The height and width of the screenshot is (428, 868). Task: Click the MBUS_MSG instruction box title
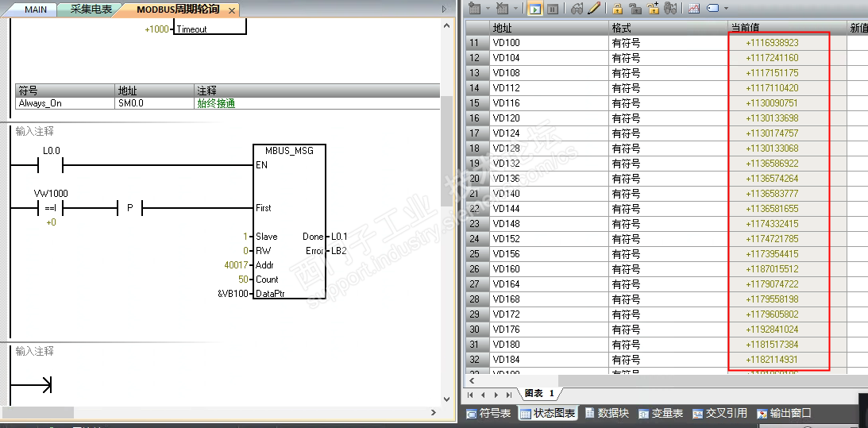[x=290, y=151]
